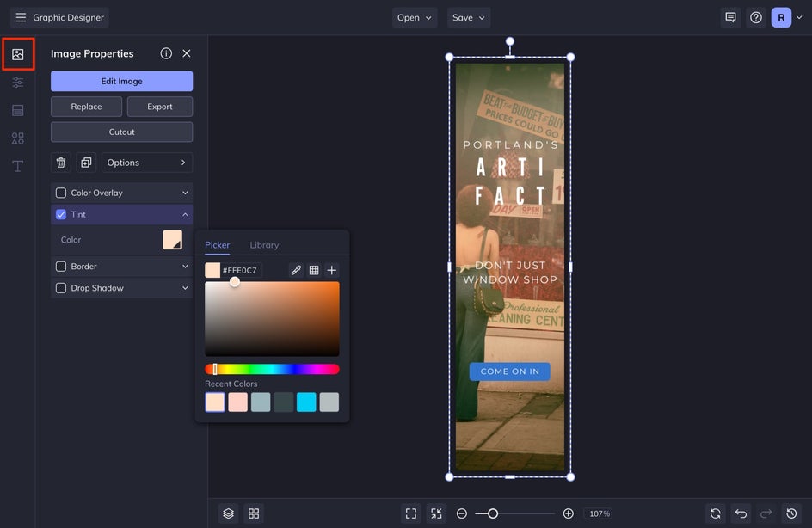
Task: Click the 107% zoom value
Action: pos(600,513)
